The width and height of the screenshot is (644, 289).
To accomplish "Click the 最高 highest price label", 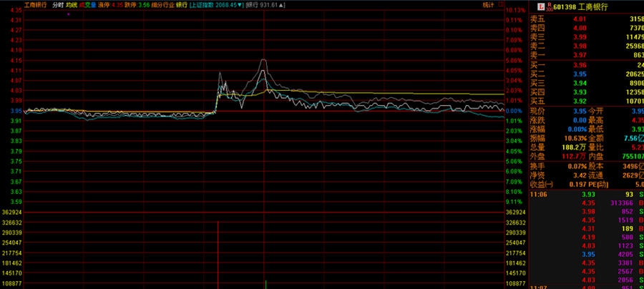I will [596, 120].
